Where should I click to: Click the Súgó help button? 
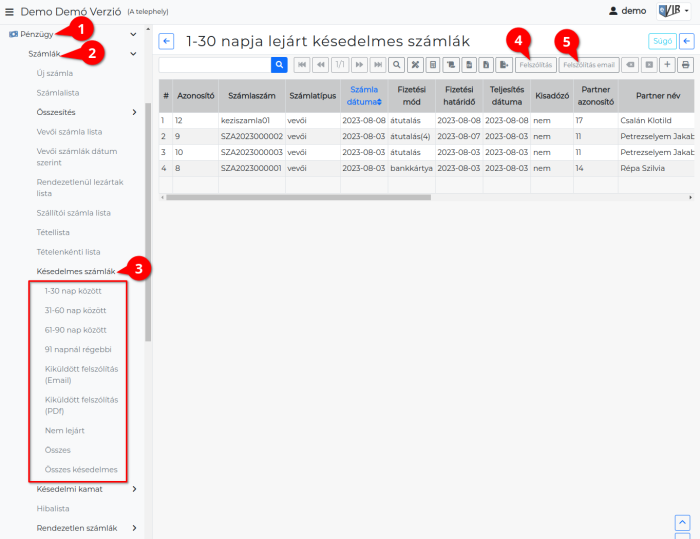(661, 41)
